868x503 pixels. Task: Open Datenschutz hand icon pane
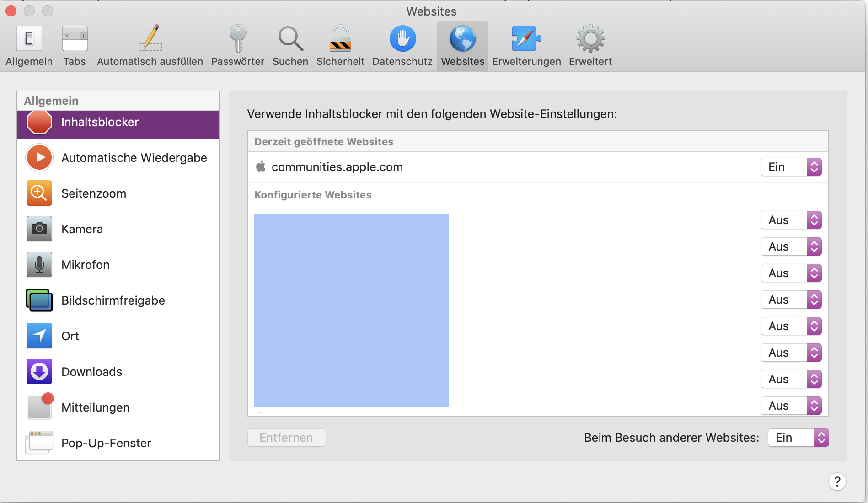(402, 46)
